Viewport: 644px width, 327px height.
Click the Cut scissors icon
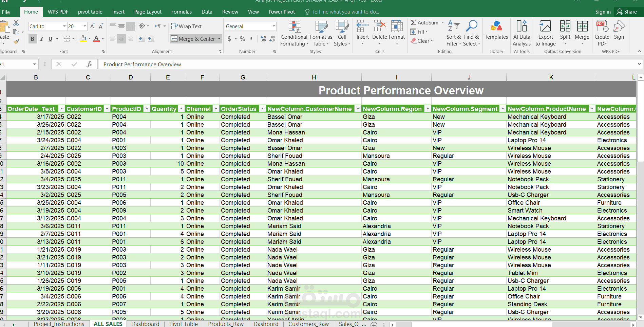(16, 23)
